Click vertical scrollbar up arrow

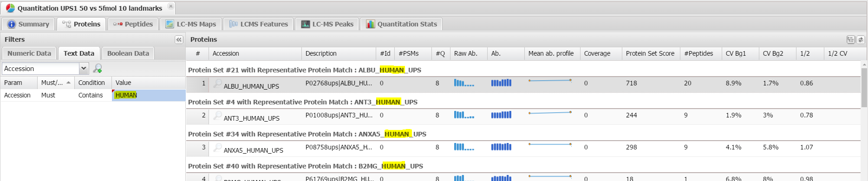tap(864, 65)
